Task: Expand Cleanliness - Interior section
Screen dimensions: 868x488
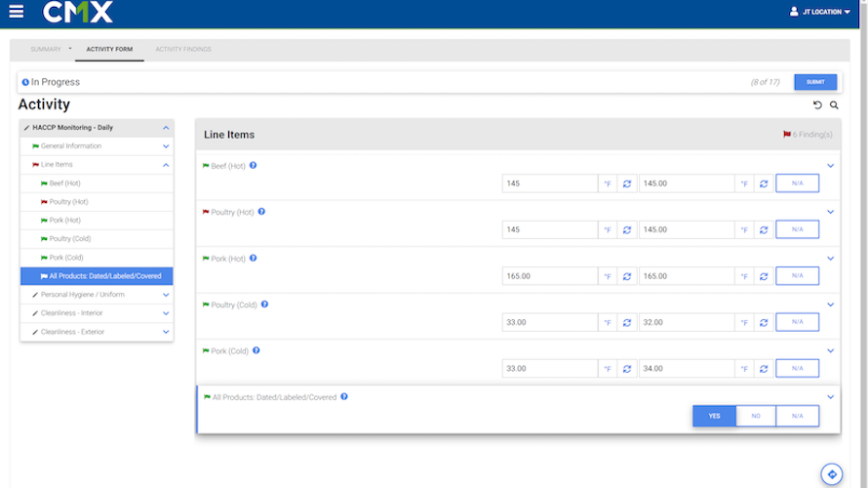Action: tap(166, 313)
